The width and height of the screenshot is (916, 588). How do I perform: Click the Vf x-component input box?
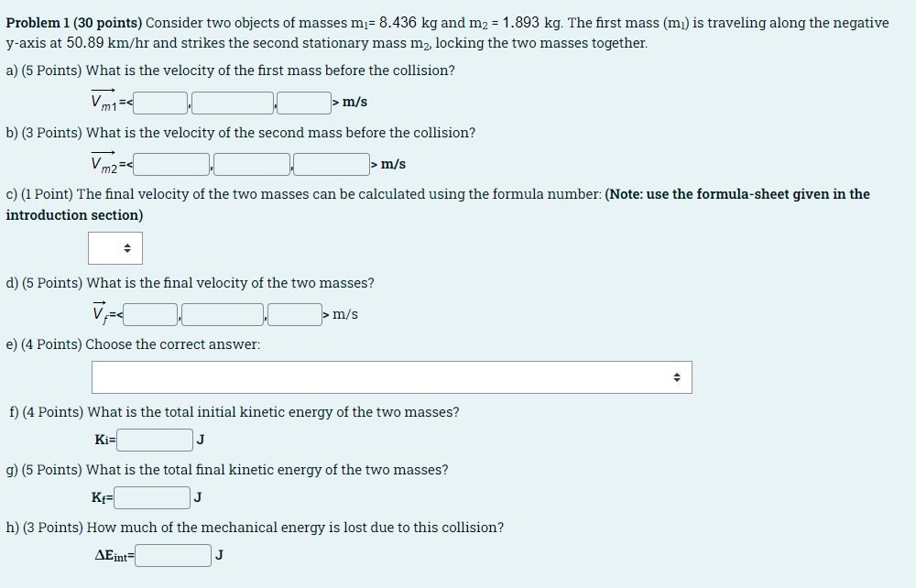point(149,313)
